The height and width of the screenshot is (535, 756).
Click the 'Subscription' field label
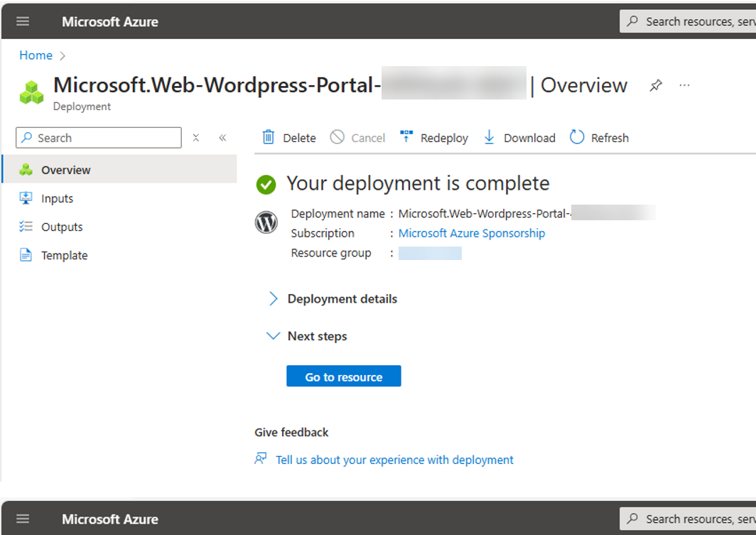(x=323, y=233)
